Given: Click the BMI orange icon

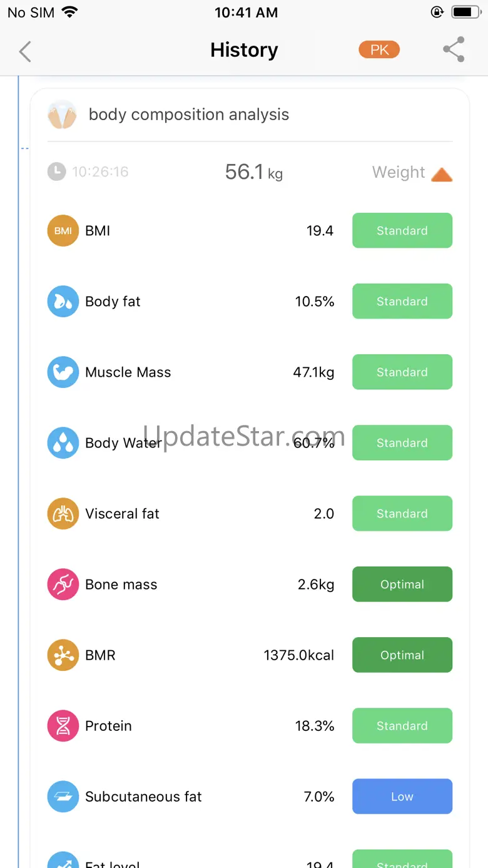Looking at the screenshot, I should point(63,231).
